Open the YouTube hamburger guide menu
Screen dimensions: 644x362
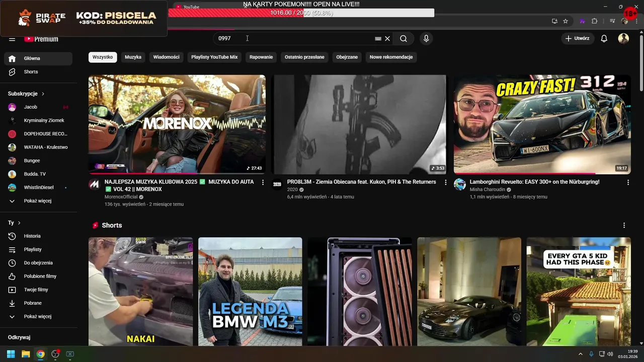coord(12,39)
